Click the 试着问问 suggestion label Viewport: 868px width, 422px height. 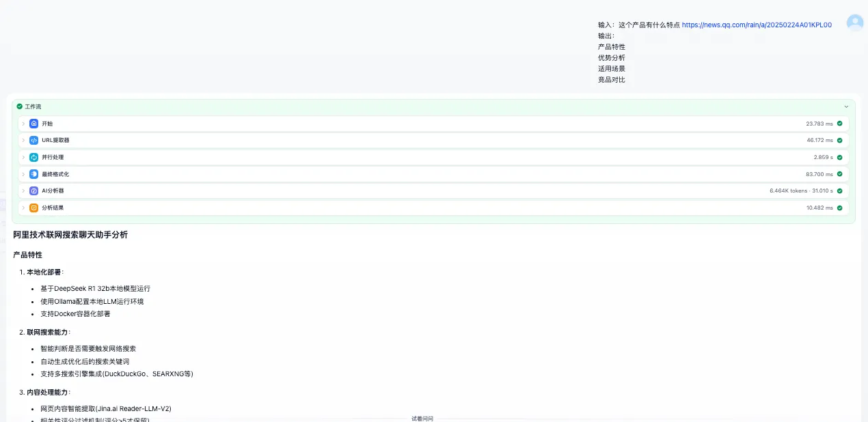pyautogui.click(x=422, y=419)
